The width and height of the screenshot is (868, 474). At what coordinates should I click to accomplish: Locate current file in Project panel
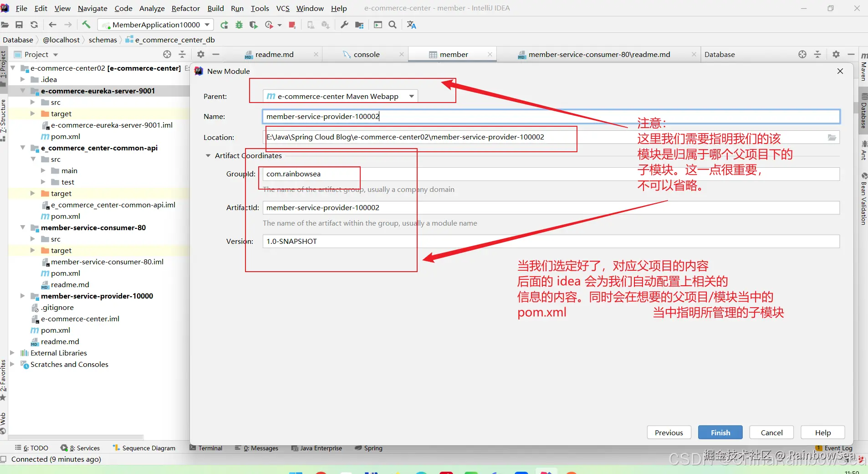(x=167, y=54)
